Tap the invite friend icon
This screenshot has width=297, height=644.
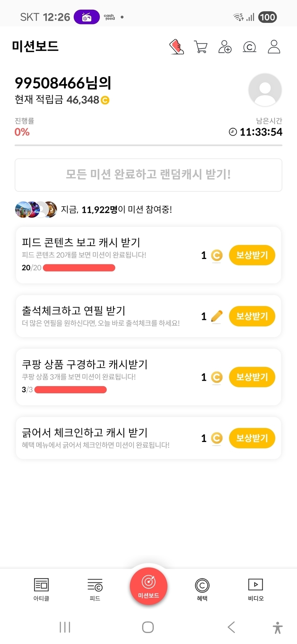[225, 47]
